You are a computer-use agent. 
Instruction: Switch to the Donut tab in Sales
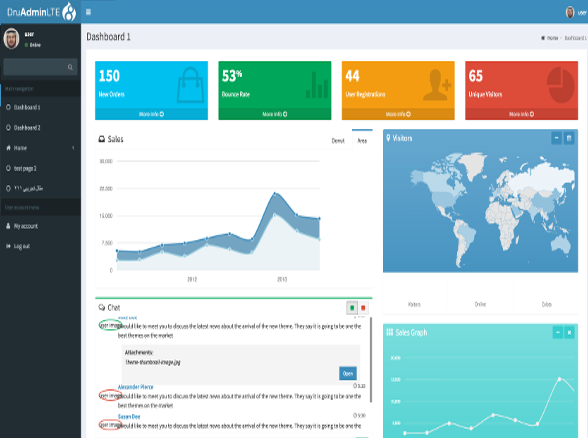click(x=338, y=141)
